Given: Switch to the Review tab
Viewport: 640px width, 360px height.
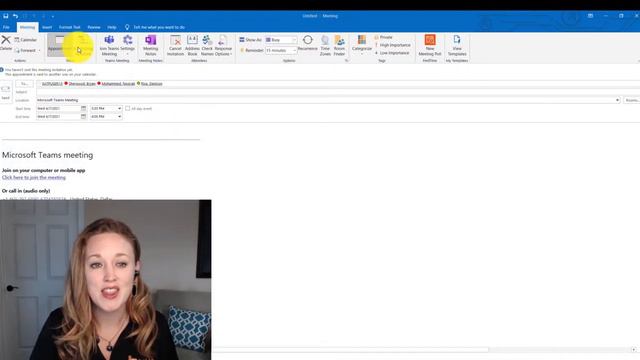Looking at the screenshot, I should [94, 27].
